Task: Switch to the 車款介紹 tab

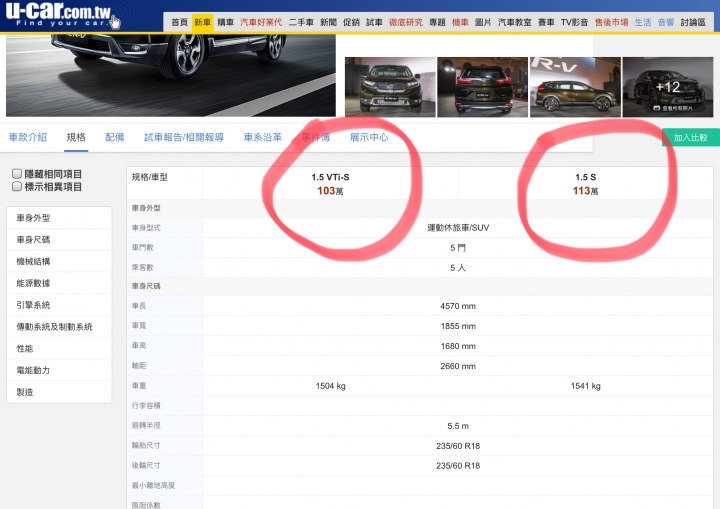Action: (x=28, y=137)
